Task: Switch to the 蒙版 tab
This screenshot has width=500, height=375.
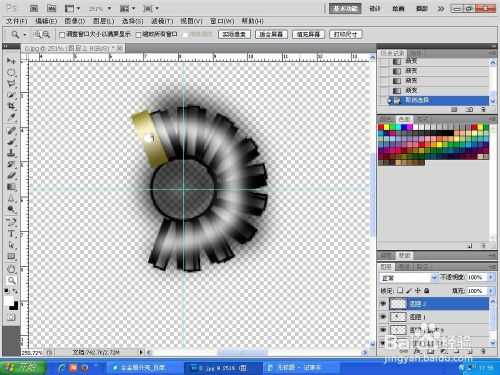Action: point(405,255)
